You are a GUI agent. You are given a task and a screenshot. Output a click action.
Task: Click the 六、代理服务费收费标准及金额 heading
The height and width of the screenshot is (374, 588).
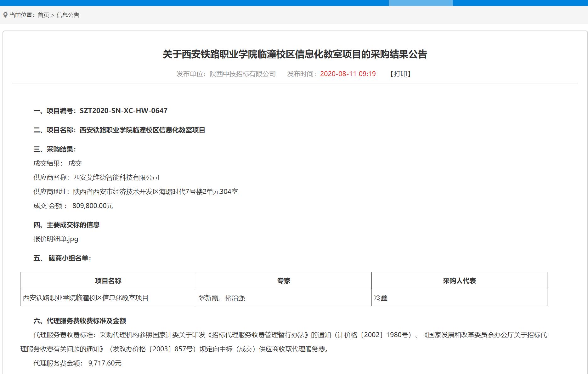tap(80, 321)
